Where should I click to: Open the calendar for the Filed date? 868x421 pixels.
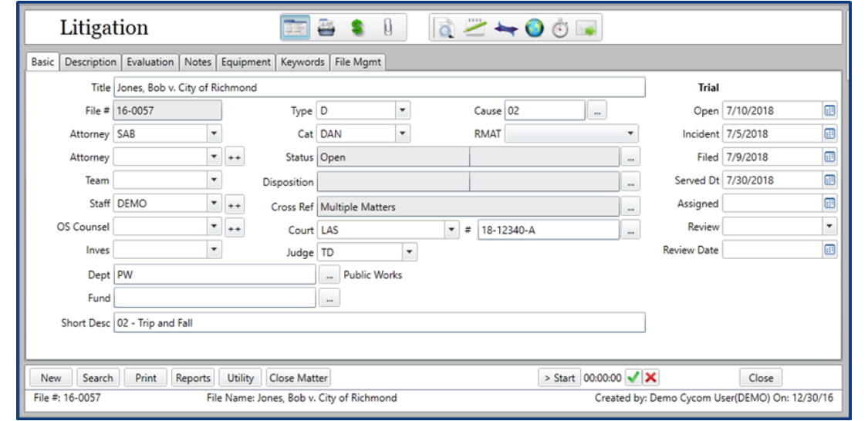click(829, 157)
